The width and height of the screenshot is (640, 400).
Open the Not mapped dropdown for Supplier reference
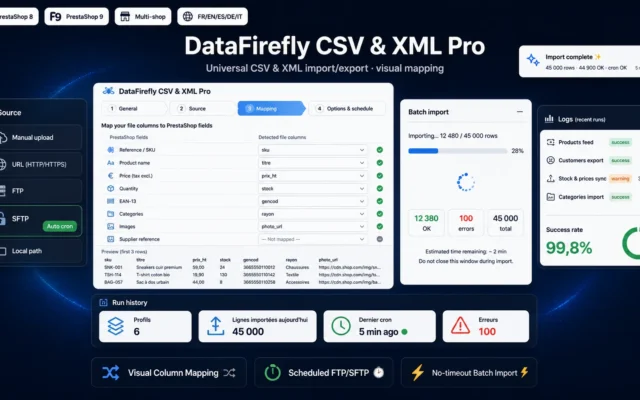[x=313, y=239]
